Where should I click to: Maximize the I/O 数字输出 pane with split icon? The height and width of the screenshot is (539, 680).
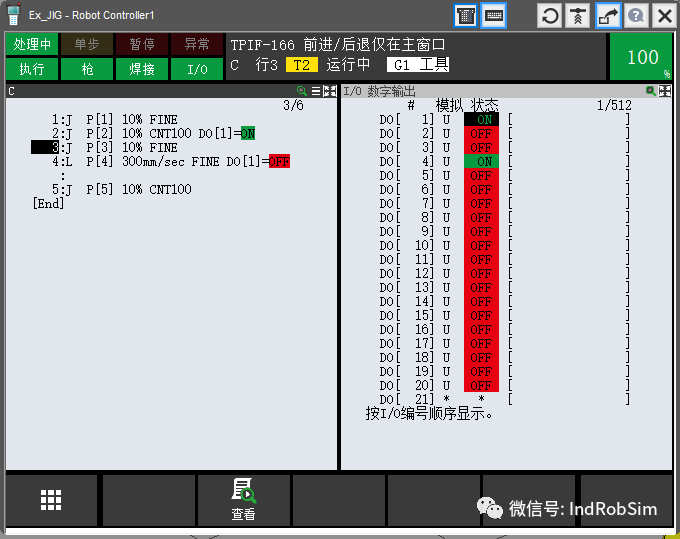(x=665, y=91)
